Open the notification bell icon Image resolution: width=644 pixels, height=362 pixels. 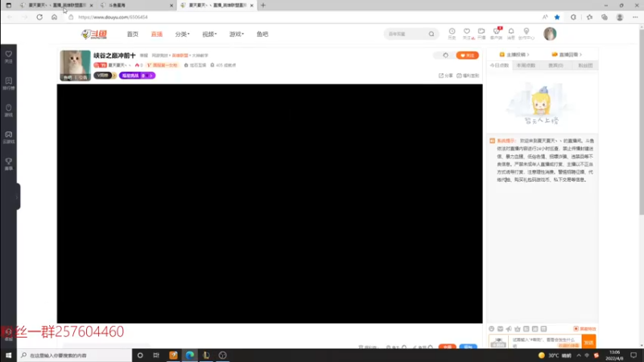pyautogui.click(x=511, y=33)
